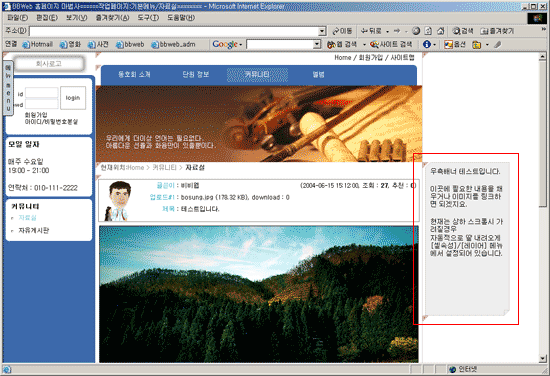Select the 단원 정보 navigation tab

tap(196, 74)
